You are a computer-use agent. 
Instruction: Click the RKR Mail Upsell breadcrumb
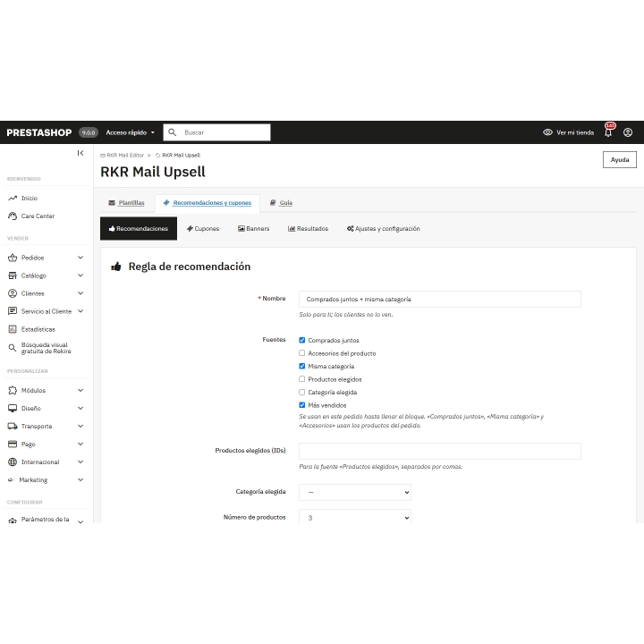point(178,156)
